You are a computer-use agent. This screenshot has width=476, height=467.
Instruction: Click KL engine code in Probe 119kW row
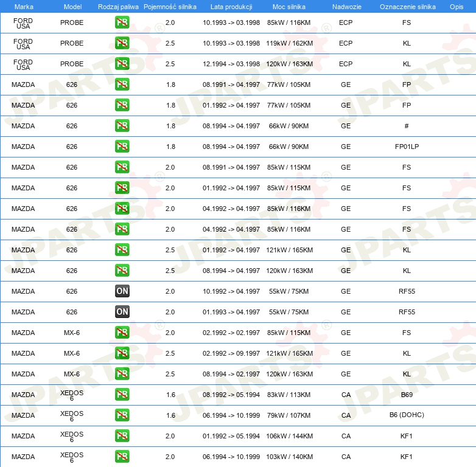coord(407,43)
